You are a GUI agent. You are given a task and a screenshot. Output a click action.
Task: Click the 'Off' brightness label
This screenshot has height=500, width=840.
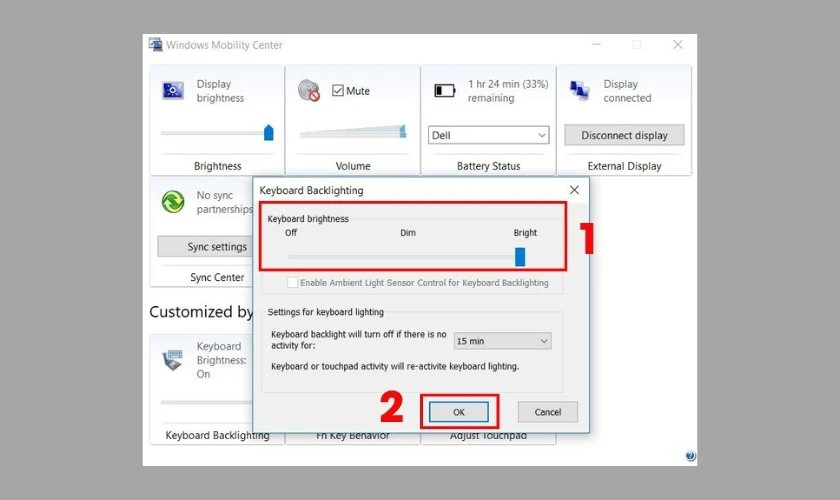pyautogui.click(x=291, y=233)
